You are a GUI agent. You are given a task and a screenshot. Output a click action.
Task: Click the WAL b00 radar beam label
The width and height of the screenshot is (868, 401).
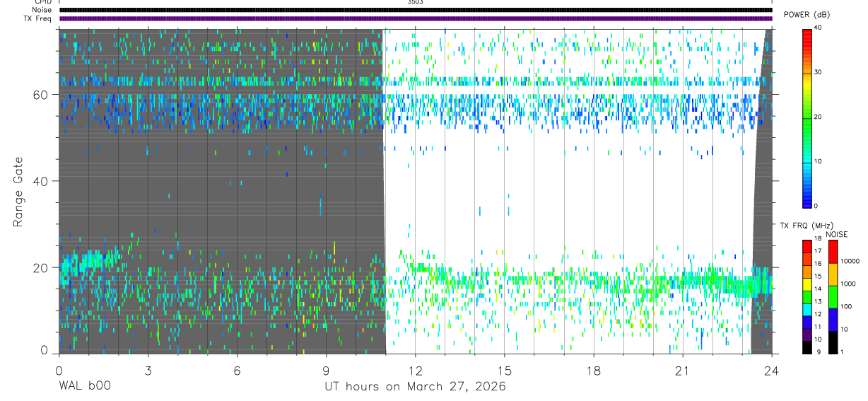click(x=84, y=387)
